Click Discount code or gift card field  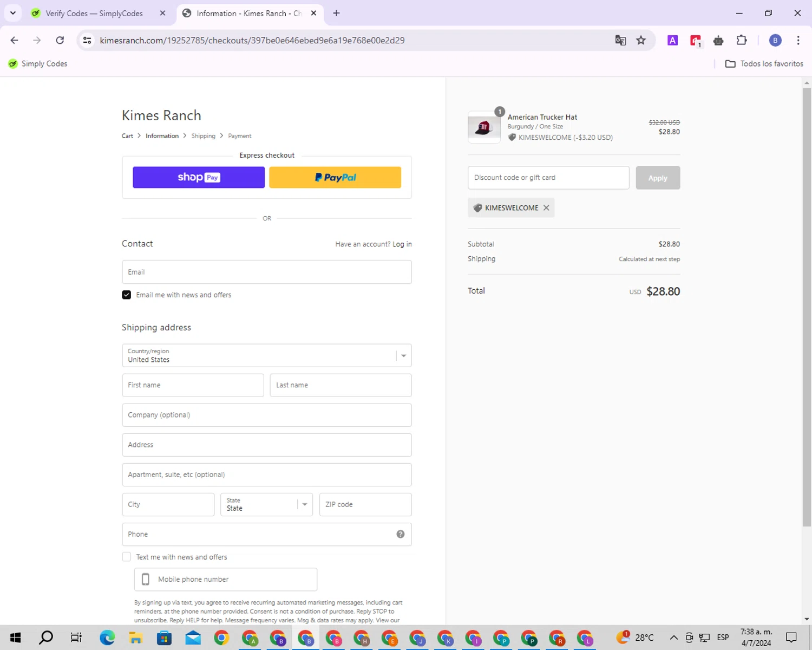click(x=548, y=178)
